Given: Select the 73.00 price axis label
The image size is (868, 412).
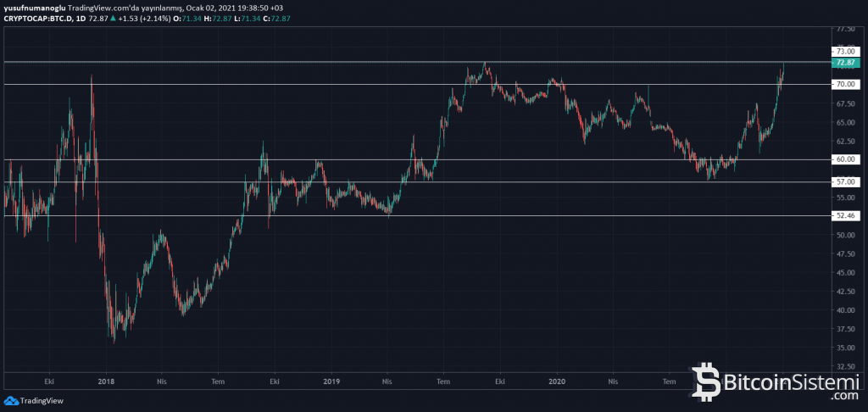Looking at the screenshot, I should point(845,51).
